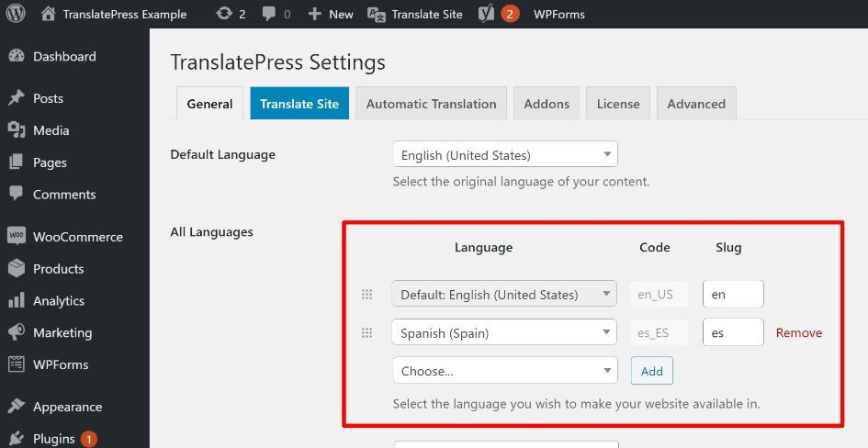868x448 pixels.
Task: Click the Marketing megaphone icon
Action: (16, 332)
